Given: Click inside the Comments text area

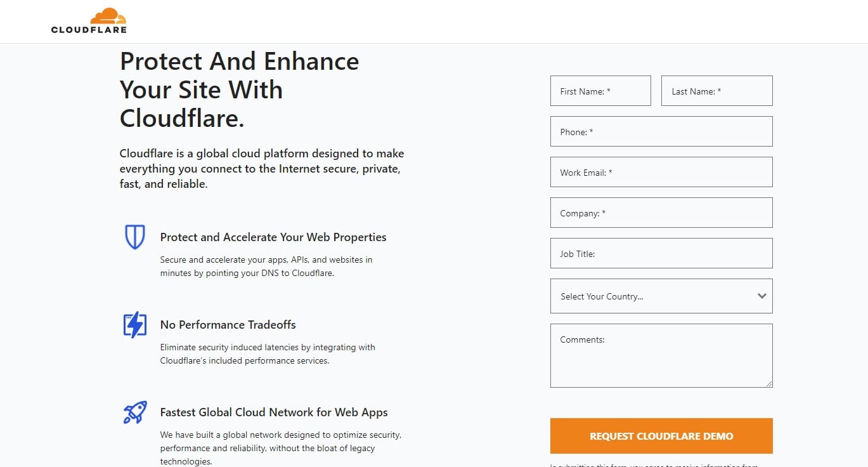Looking at the screenshot, I should pyautogui.click(x=661, y=355).
